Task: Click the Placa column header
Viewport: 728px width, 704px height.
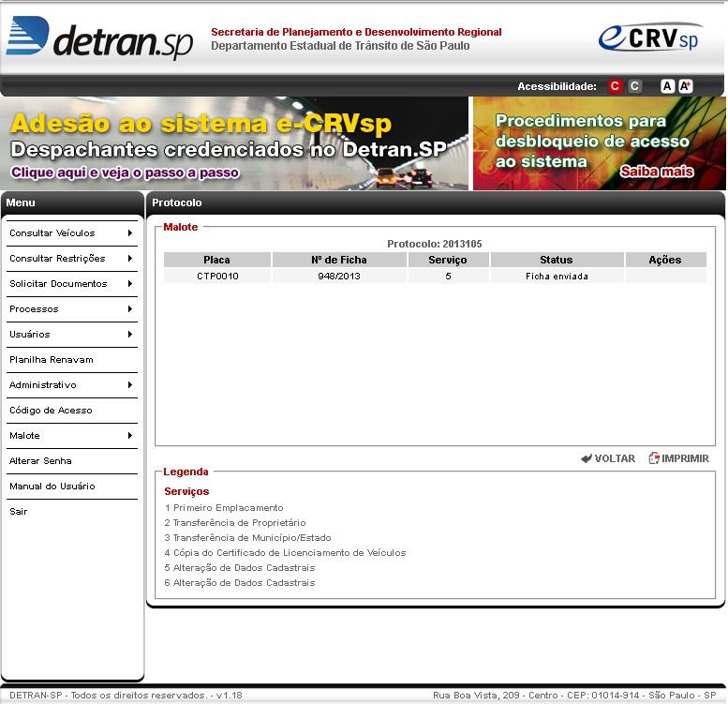Action: (216, 260)
